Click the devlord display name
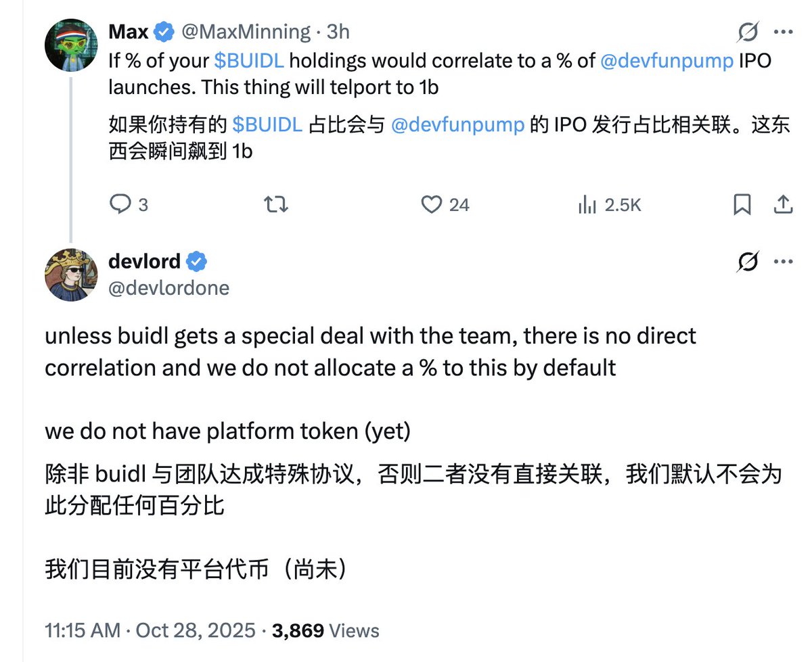Viewport: 812px width, 662px height. (144, 261)
